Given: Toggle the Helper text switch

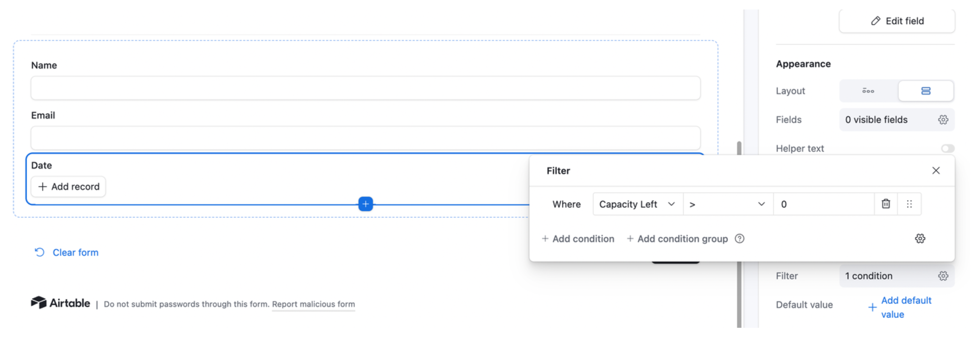Looking at the screenshot, I should click(947, 148).
